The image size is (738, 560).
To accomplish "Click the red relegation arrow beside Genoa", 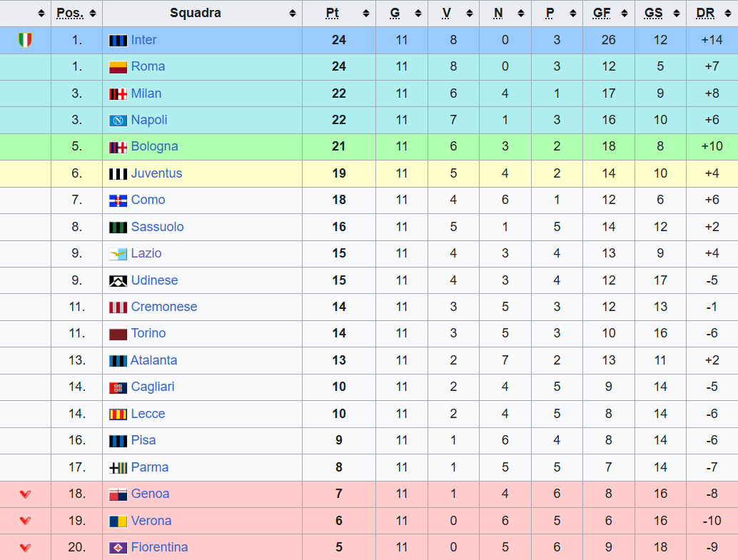I will click(x=25, y=494).
